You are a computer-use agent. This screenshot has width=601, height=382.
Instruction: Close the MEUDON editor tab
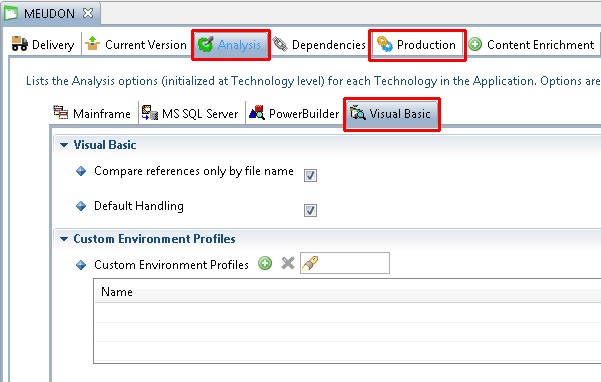point(88,13)
